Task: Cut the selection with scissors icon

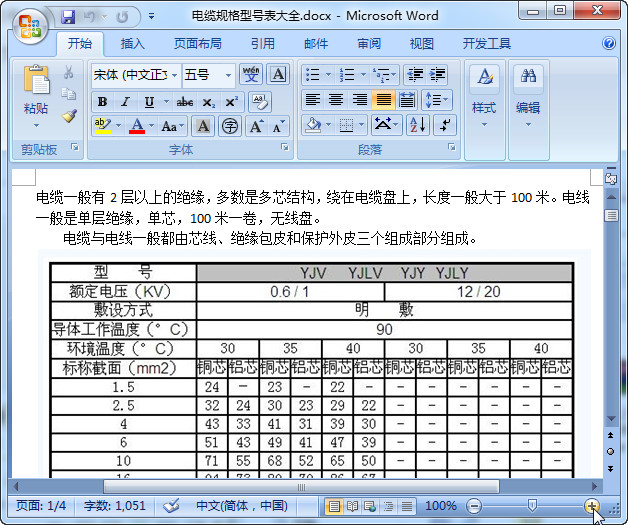Action: click(x=68, y=72)
